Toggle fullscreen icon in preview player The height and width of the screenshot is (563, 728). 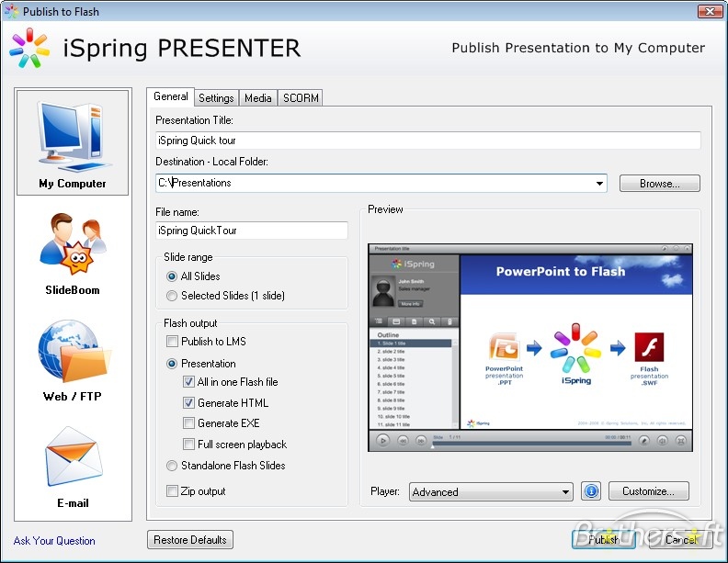click(x=680, y=440)
